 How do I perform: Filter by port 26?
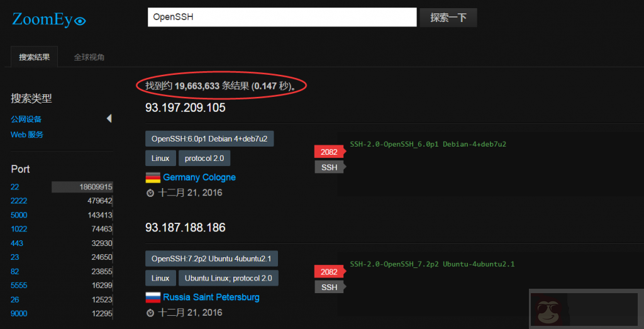15,299
